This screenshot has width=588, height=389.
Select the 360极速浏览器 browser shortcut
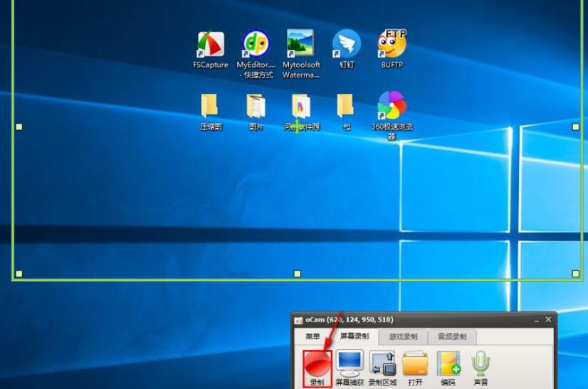tap(392, 115)
